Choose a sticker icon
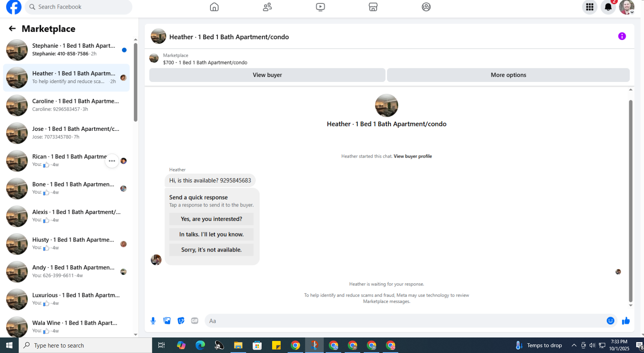This screenshot has width=644, height=353. pyautogui.click(x=181, y=321)
